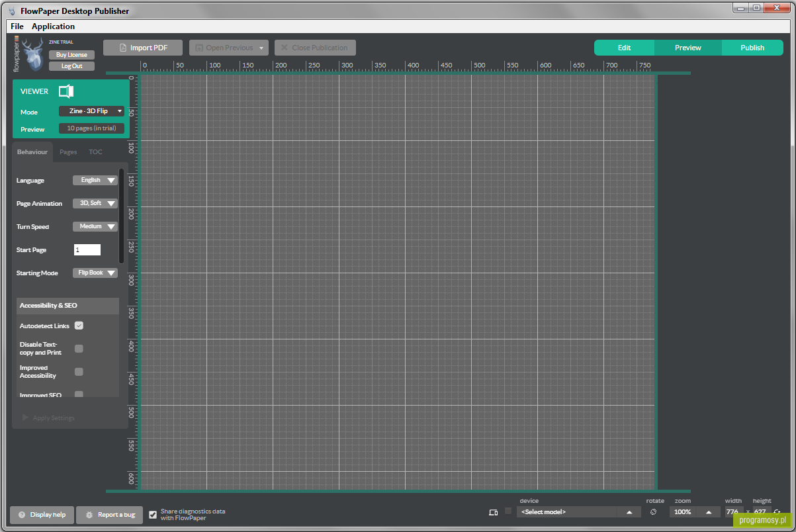The width and height of the screenshot is (796, 532).
Task: Open the Mode dropdown showing Zine - 3D Flip
Action: (x=91, y=111)
